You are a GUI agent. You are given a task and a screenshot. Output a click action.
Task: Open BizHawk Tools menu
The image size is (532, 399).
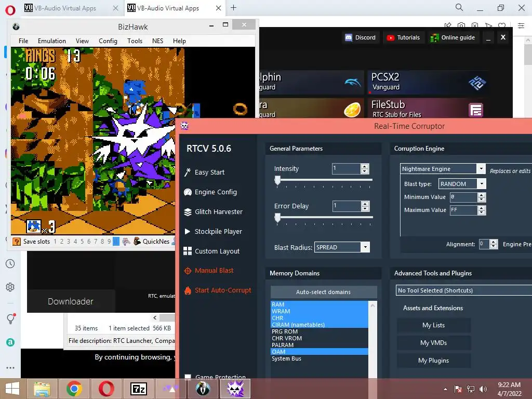(x=135, y=41)
